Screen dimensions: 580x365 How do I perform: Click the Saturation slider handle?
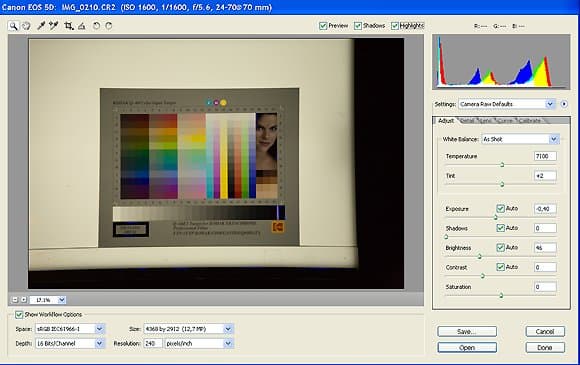pyautogui.click(x=501, y=295)
